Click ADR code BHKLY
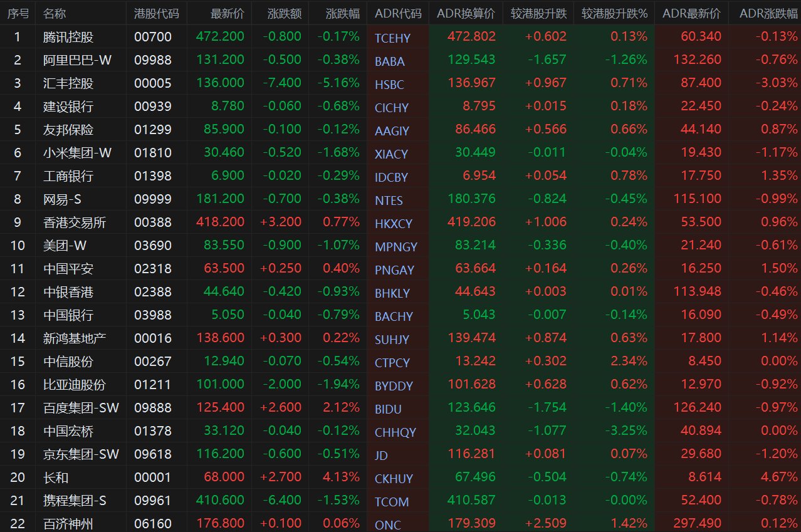This screenshot has width=801, height=532. 392,293
